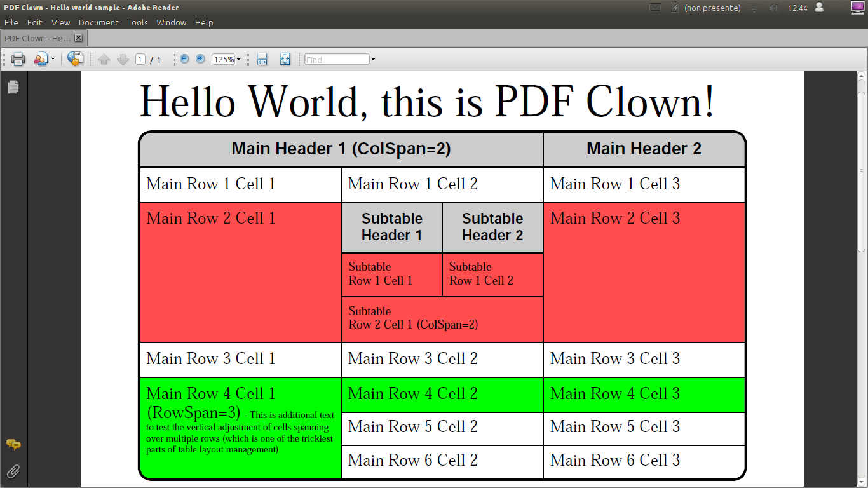
Task: Open the collaborate icon's dropdown arrow
Action: [53, 60]
